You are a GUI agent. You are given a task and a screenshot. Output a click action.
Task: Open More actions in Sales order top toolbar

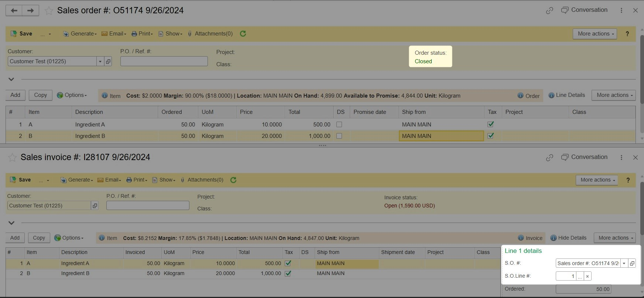[595, 34]
